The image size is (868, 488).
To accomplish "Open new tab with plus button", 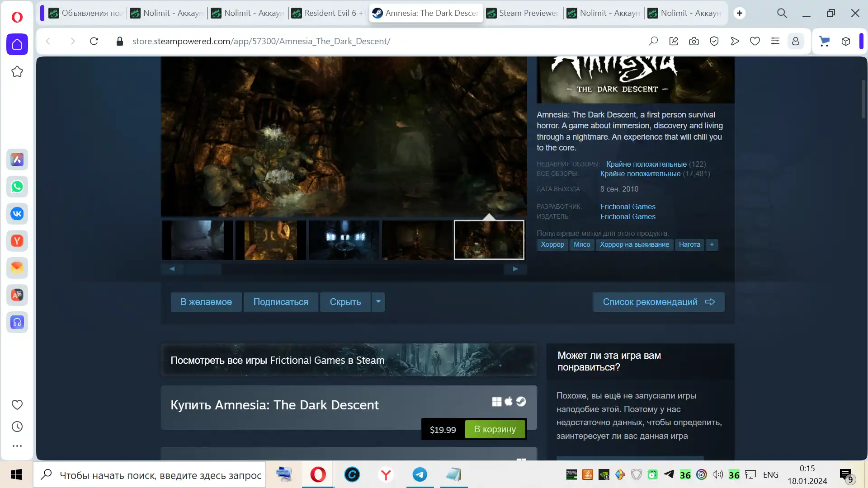I will pos(740,13).
